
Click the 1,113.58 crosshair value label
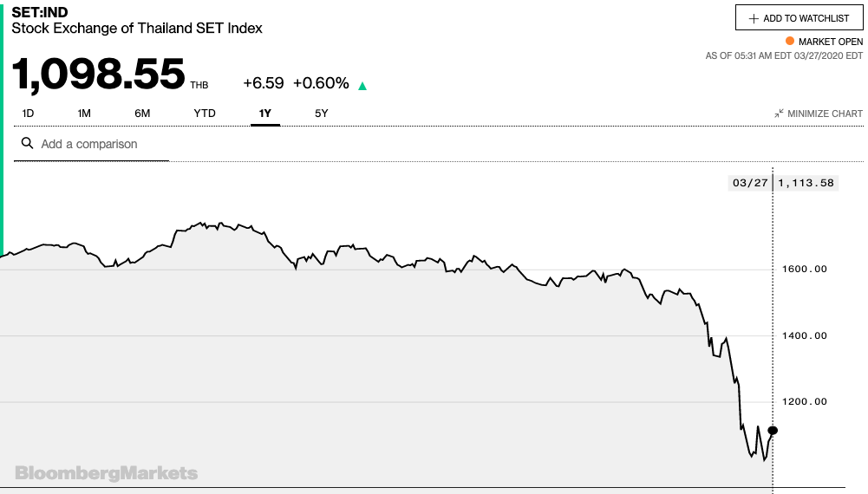click(x=806, y=183)
